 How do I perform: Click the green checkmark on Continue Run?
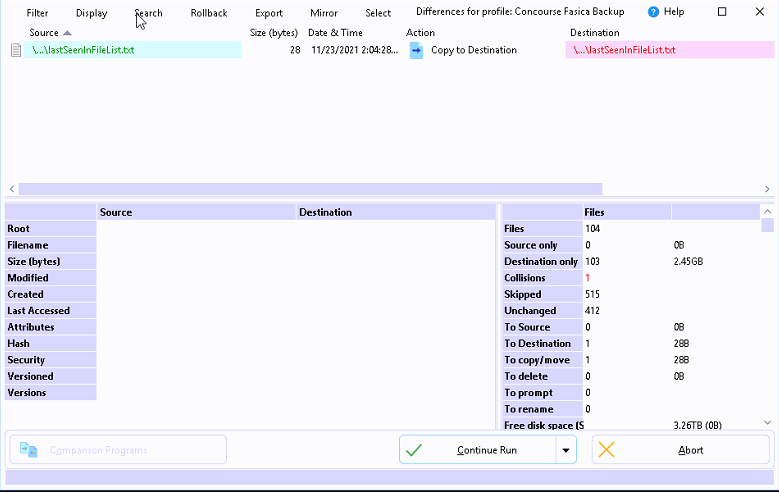pyautogui.click(x=414, y=450)
